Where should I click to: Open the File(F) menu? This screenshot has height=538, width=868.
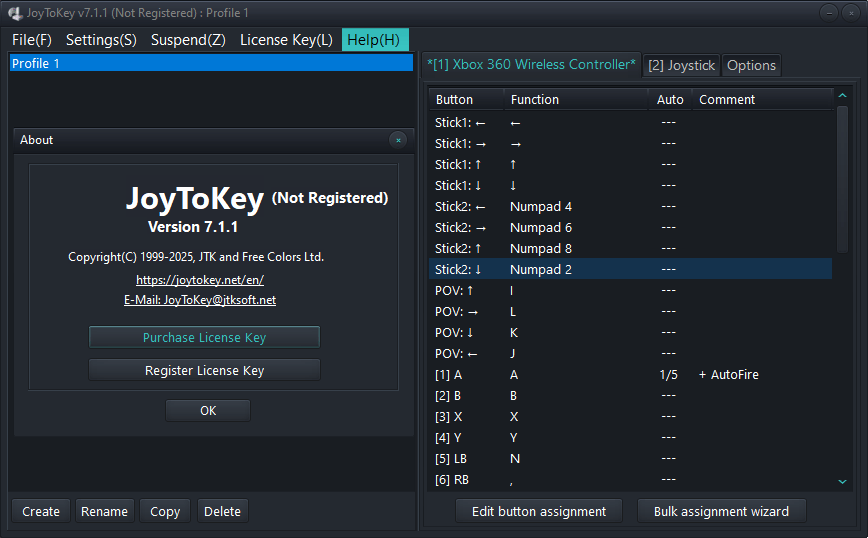pos(32,40)
